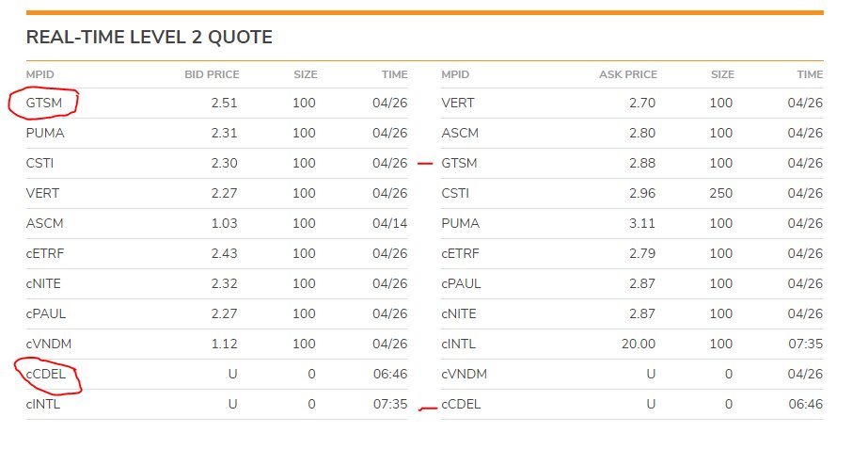Click the circled cCDEL bid MPID
This screenshot has height=449, width=868.
pos(46,375)
